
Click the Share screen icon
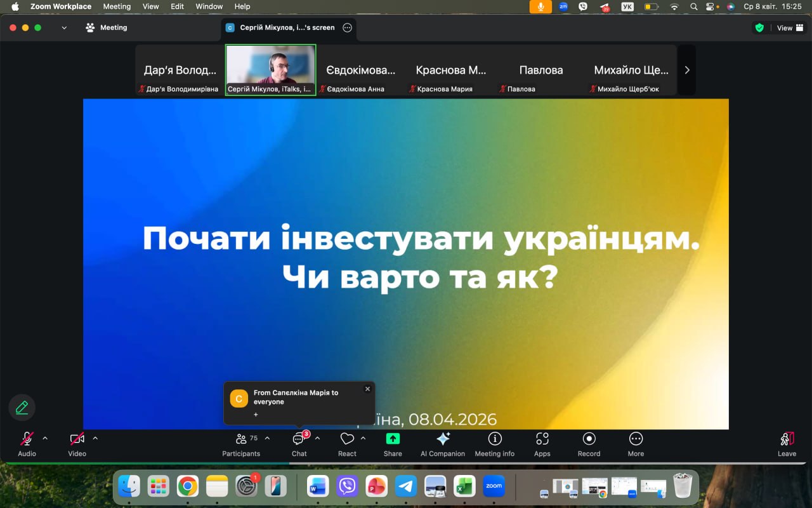coord(393,439)
